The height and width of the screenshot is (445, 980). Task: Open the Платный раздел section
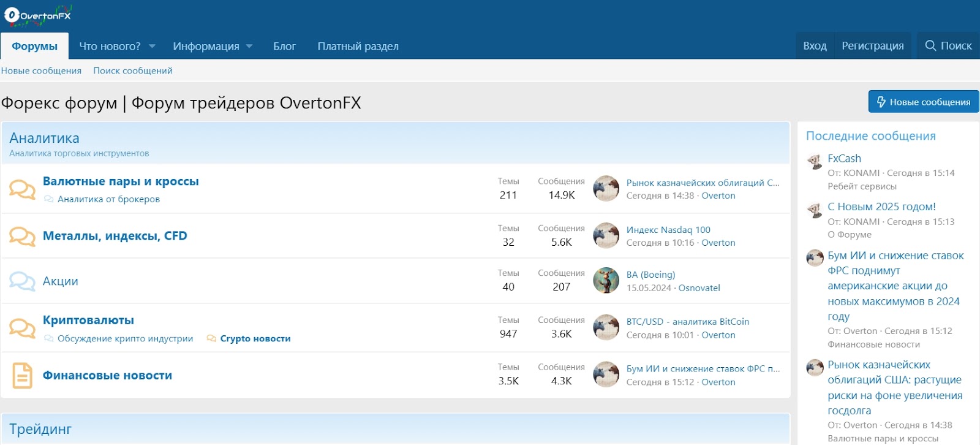click(x=358, y=47)
